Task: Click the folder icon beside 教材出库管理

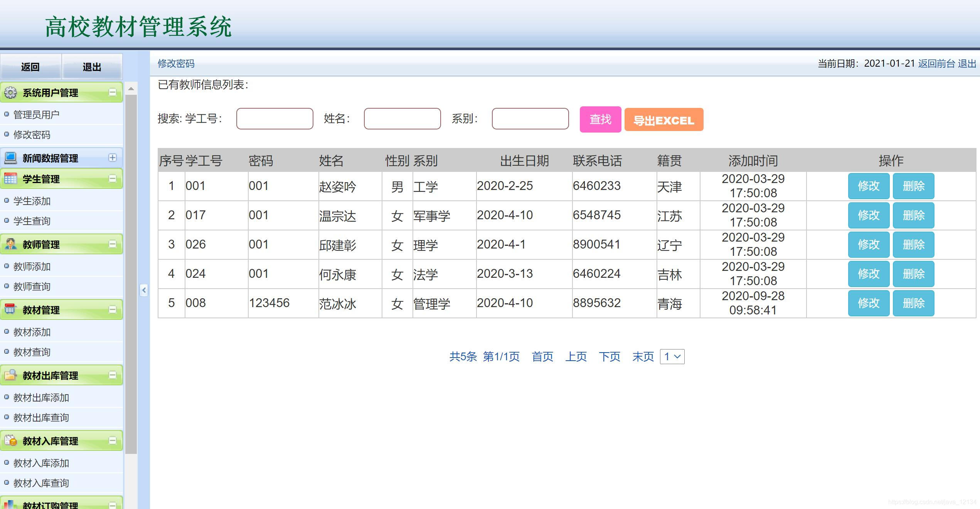Action: [10, 375]
